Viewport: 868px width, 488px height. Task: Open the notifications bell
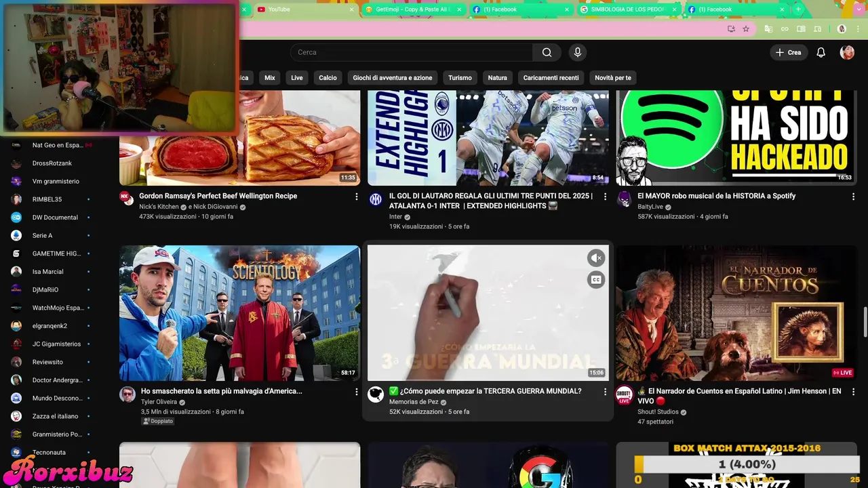821,52
